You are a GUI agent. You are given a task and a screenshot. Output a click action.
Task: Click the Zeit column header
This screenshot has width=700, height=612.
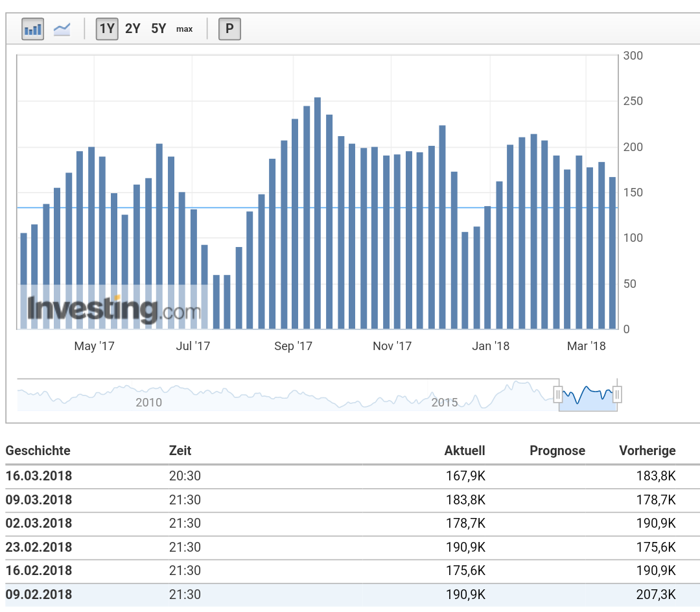click(180, 451)
